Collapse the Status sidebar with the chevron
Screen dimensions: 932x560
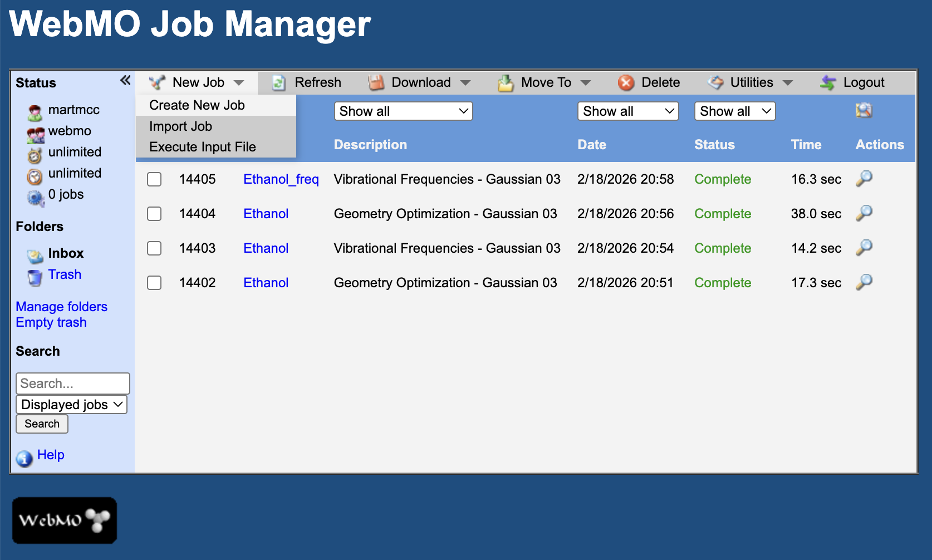tap(125, 80)
